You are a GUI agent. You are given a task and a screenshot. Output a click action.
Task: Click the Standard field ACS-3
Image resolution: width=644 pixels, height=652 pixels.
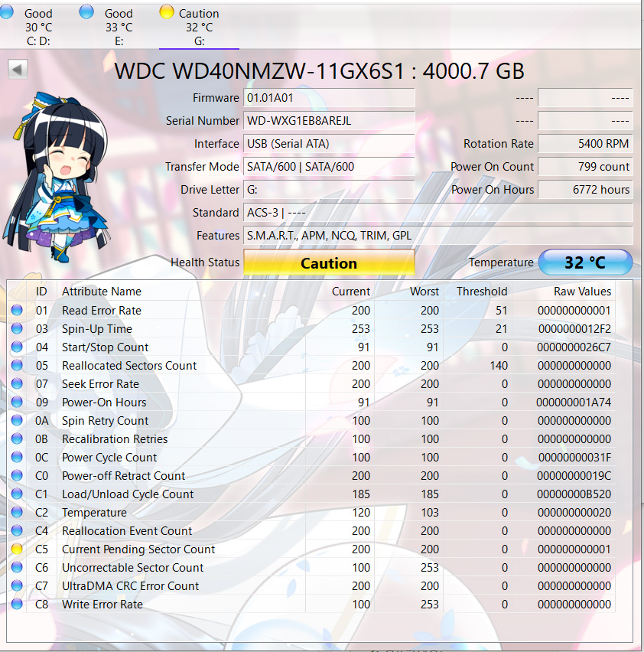coord(438,213)
